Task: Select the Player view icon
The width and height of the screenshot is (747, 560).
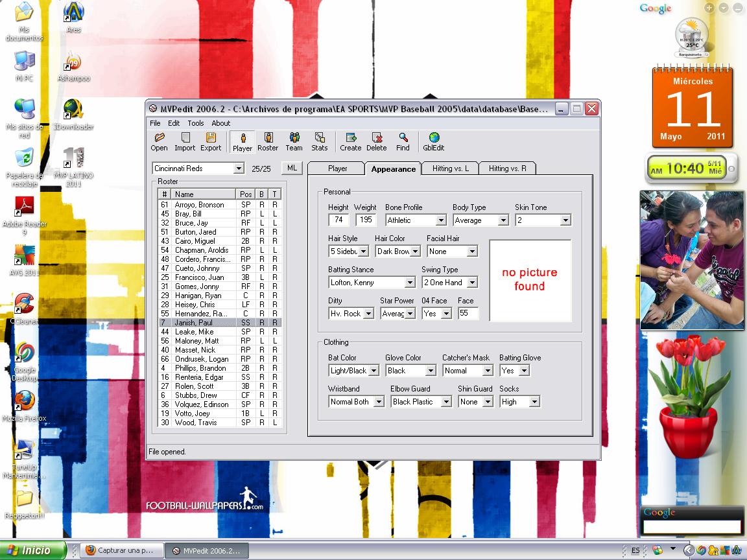Action: [x=242, y=142]
